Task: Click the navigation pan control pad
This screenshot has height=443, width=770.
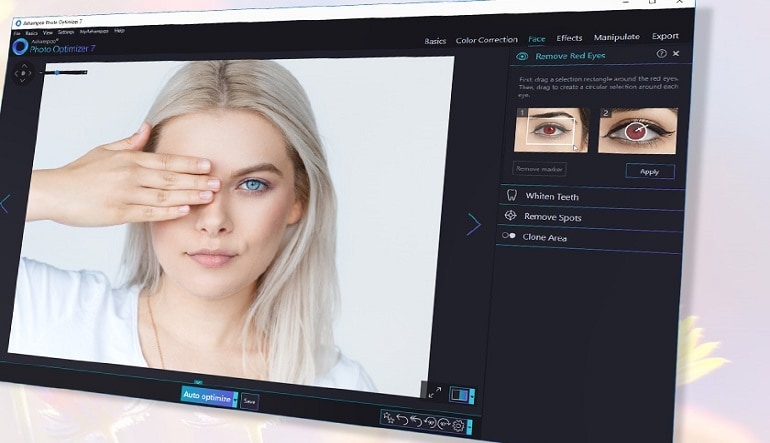Action: 24,73
